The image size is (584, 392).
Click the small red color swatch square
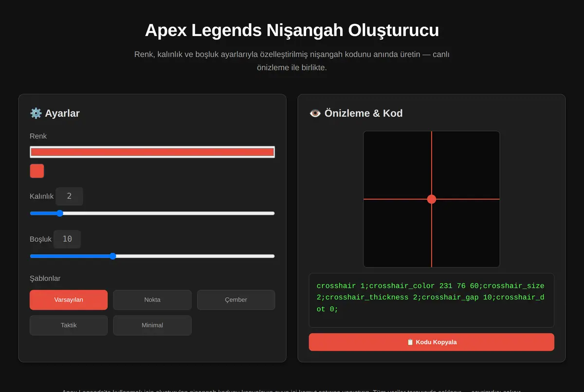pos(37,171)
